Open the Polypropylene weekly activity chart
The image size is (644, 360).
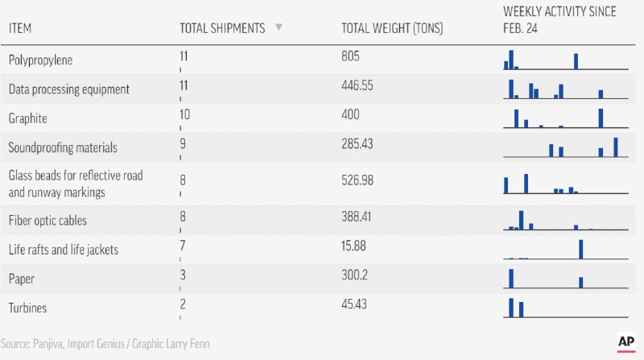[562, 60]
